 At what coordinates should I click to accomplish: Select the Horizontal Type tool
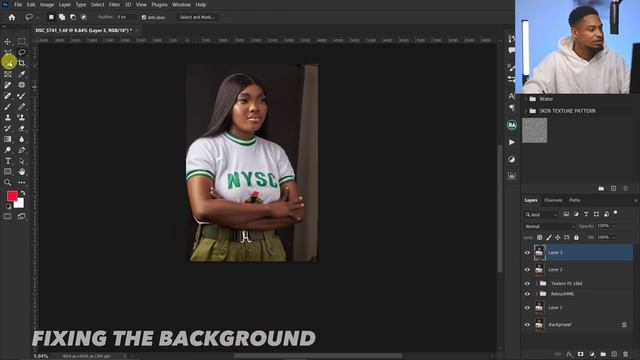pos(8,161)
